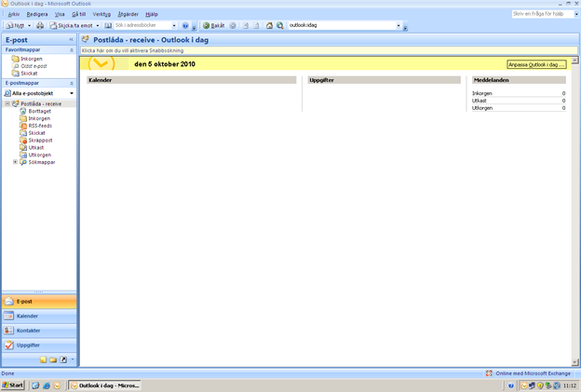Screen dimensions: 581x392
Task: Click the Print icon in the toolbar
Action: pos(40,25)
